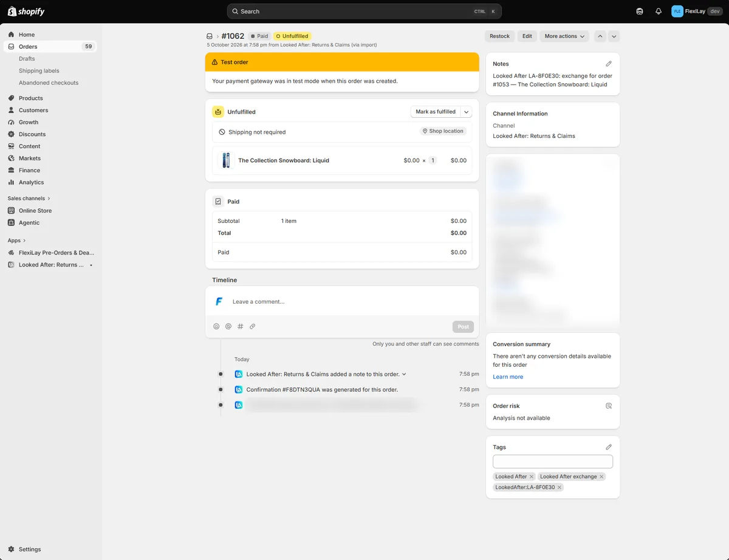This screenshot has width=729, height=560.
Task: Open Abandoned checkouts page
Action: pos(49,83)
